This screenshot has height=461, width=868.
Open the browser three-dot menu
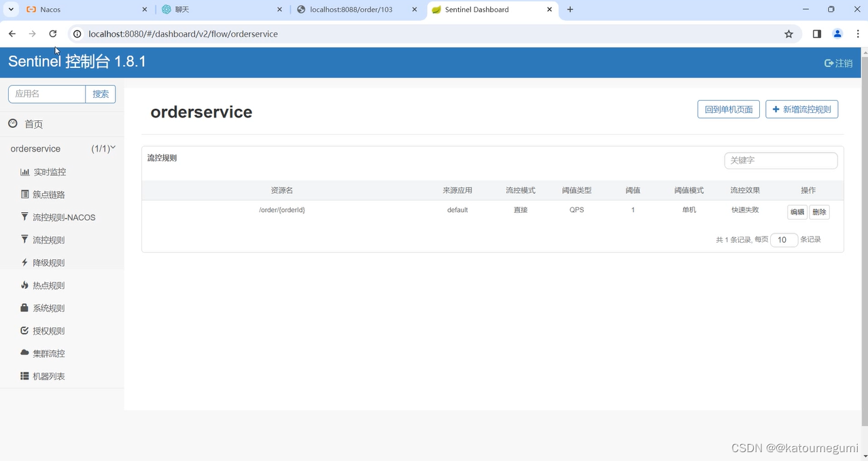tap(858, 34)
